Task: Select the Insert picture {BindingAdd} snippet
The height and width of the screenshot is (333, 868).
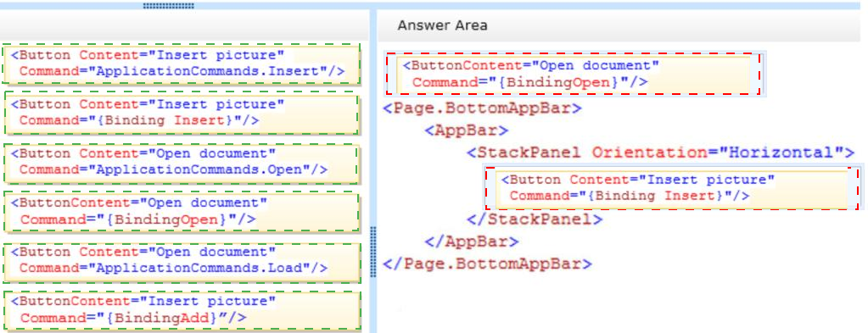Action: tap(181, 310)
